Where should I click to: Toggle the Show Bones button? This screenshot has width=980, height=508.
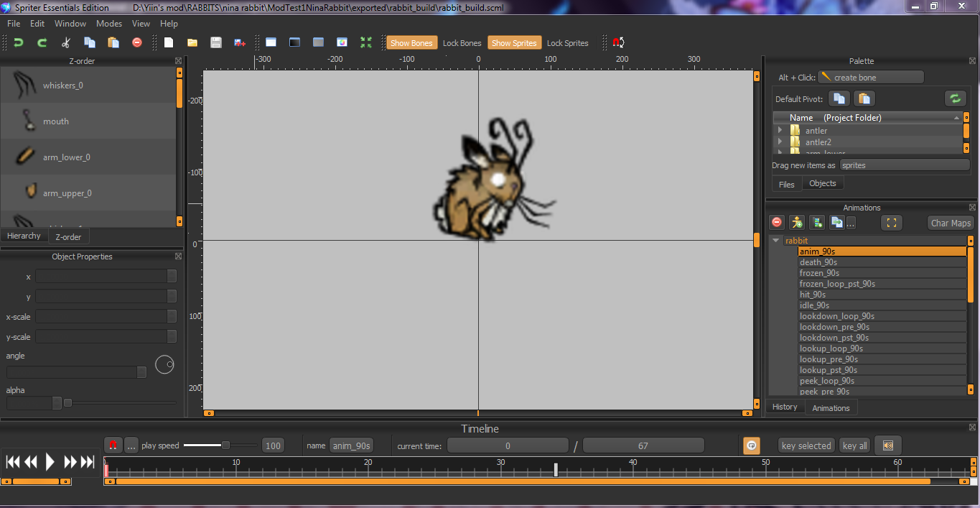coord(411,43)
